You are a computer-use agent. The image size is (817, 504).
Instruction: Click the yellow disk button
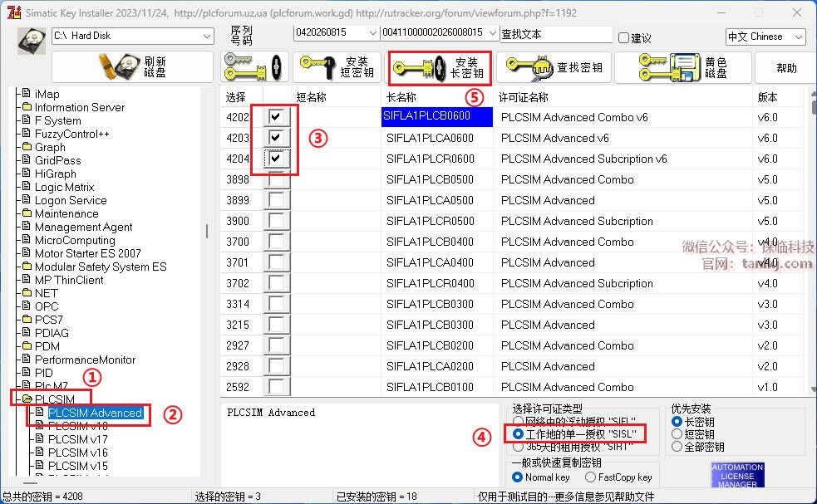coord(684,67)
